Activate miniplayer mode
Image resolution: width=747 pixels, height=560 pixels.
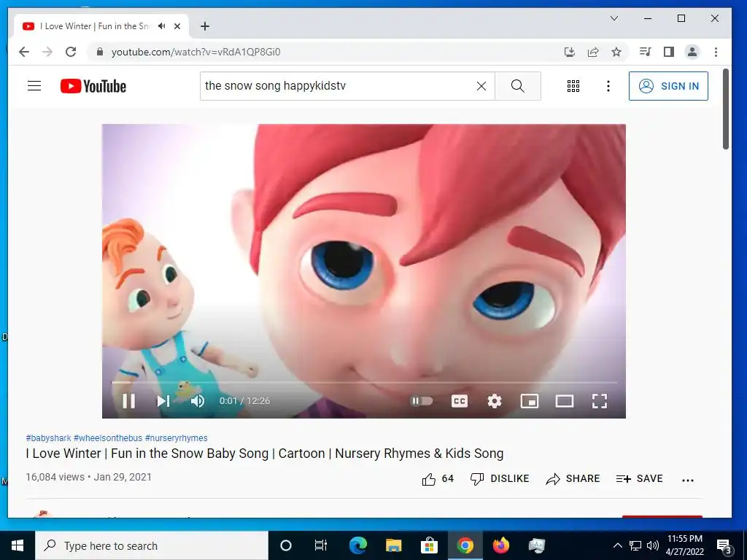pos(530,401)
